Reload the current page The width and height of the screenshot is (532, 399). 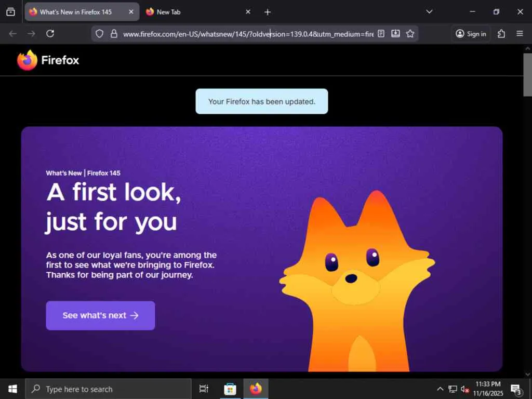pos(50,34)
